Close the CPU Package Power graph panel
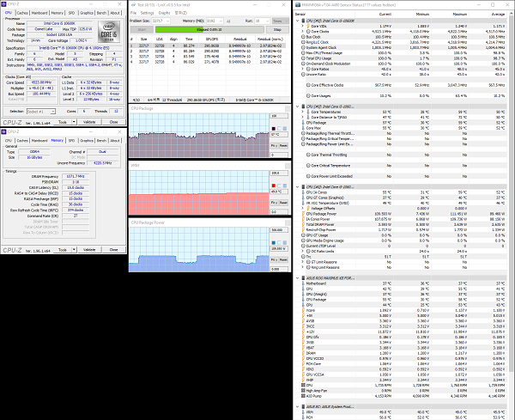Viewport: 515px width, 420px height. pos(288,222)
